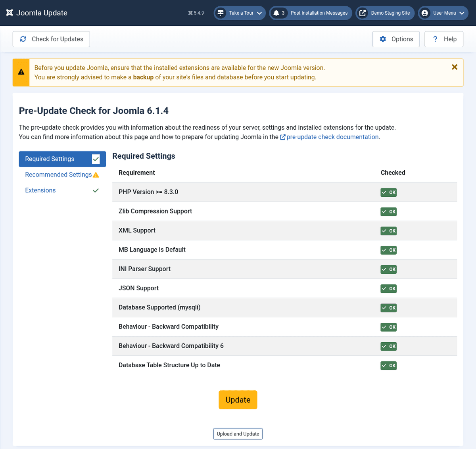Image resolution: width=476 pixels, height=449 pixels.
Task: Expand the User Menu chevron
Action: click(x=462, y=13)
